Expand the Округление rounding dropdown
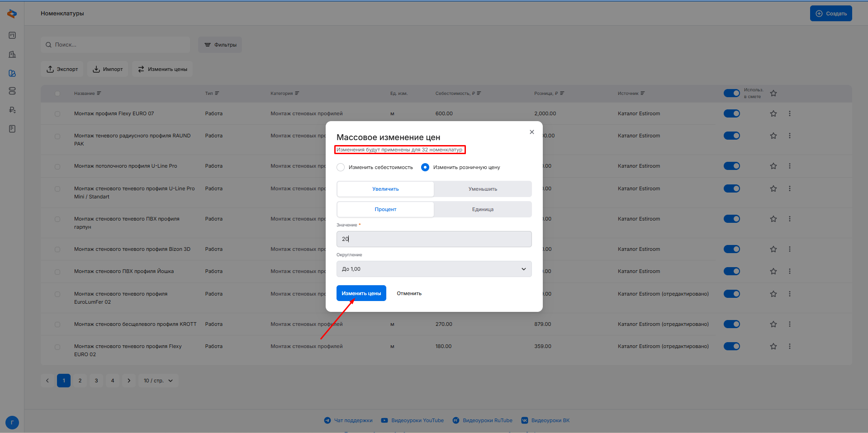 pos(434,269)
